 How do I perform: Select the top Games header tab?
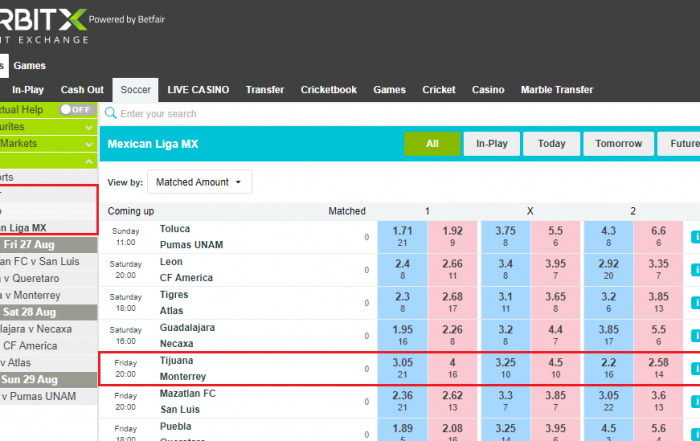pyautogui.click(x=29, y=66)
